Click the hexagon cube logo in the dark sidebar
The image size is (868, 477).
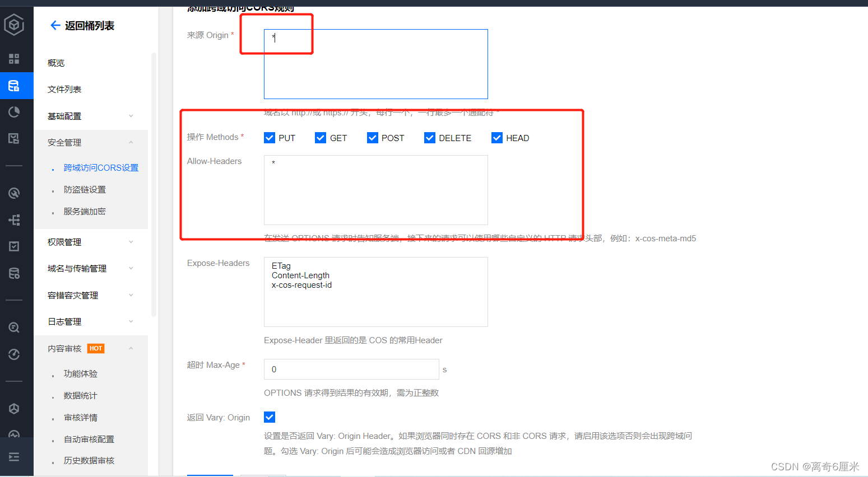[x=14, y=25]
